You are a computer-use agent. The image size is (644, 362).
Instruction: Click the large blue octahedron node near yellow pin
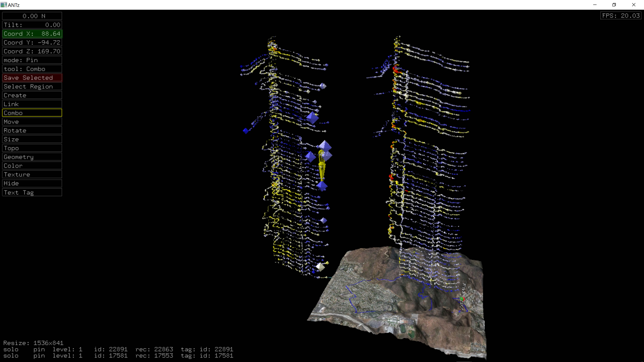[325, 146]
